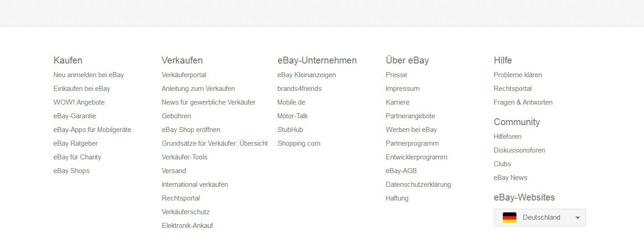Click the Gebühren link

click(176, 116)
